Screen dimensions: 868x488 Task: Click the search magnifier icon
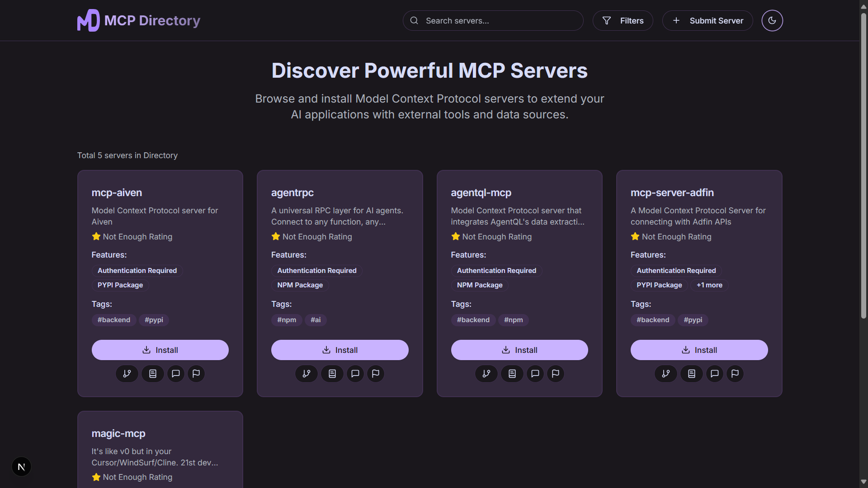click(x=414, y=20)
